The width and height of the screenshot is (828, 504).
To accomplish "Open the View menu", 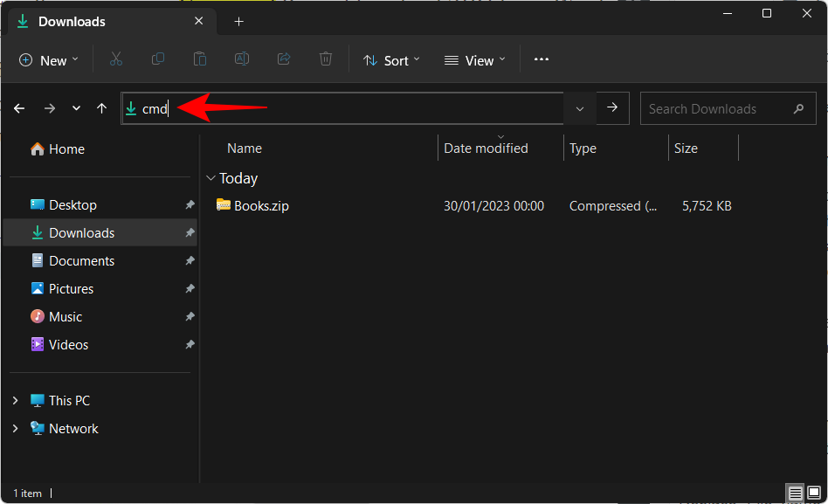I will (x=474, y=60).
